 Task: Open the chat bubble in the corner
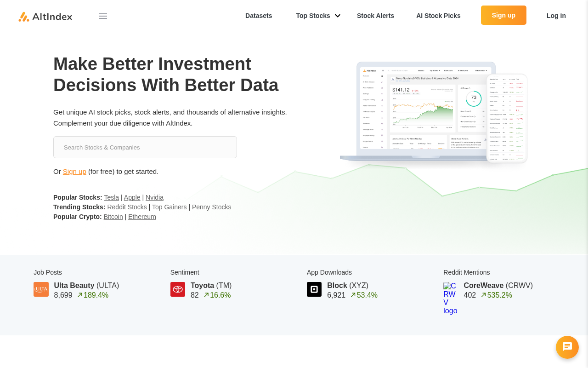(567, 347)
